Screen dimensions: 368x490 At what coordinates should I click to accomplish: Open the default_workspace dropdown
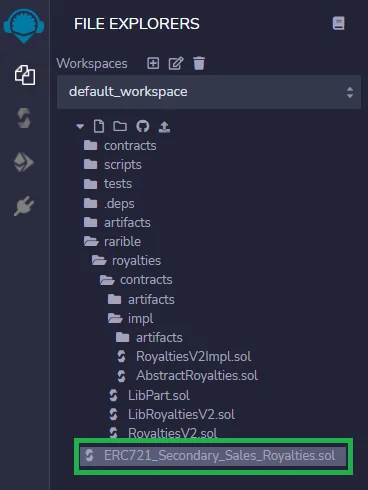[x=209, y=92]
